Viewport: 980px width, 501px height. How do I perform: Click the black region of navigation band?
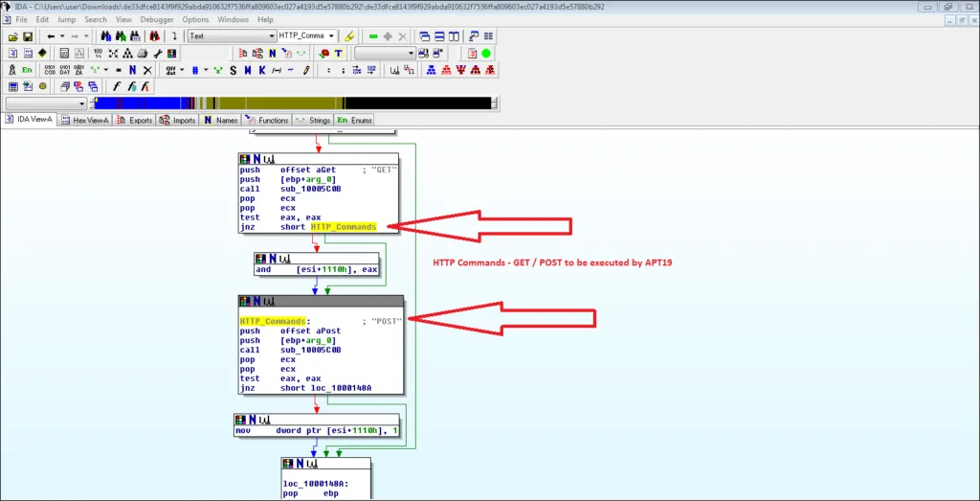(x=419, y=103)
